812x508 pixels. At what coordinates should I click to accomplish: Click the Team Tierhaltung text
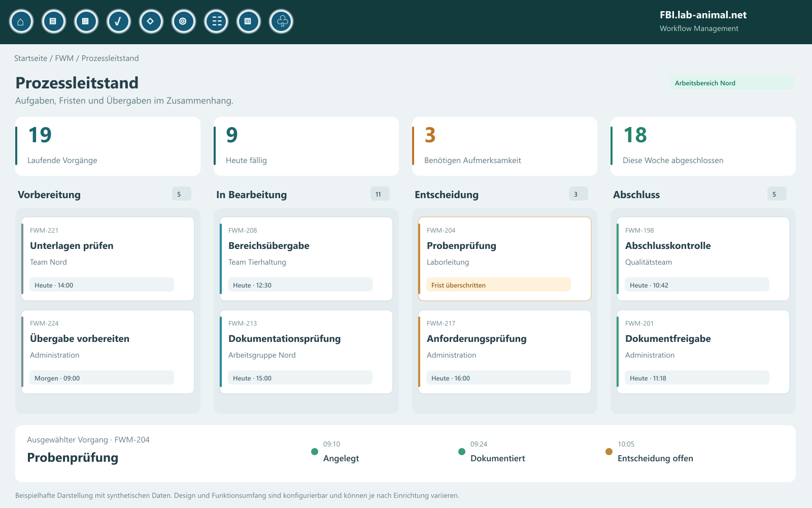pyautogui.click(x=257, y=262)
